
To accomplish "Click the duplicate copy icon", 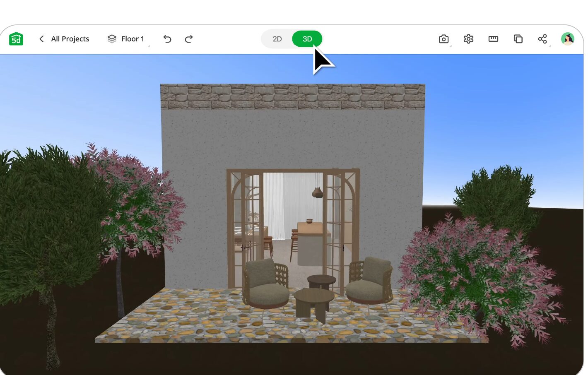I will pos(518,39).
